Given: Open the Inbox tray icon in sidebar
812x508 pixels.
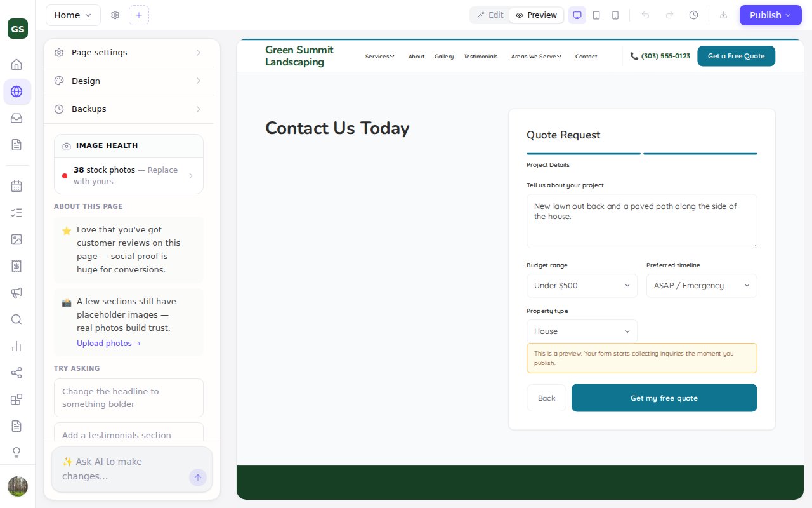Looking at the screenshot, I should 17,118.
